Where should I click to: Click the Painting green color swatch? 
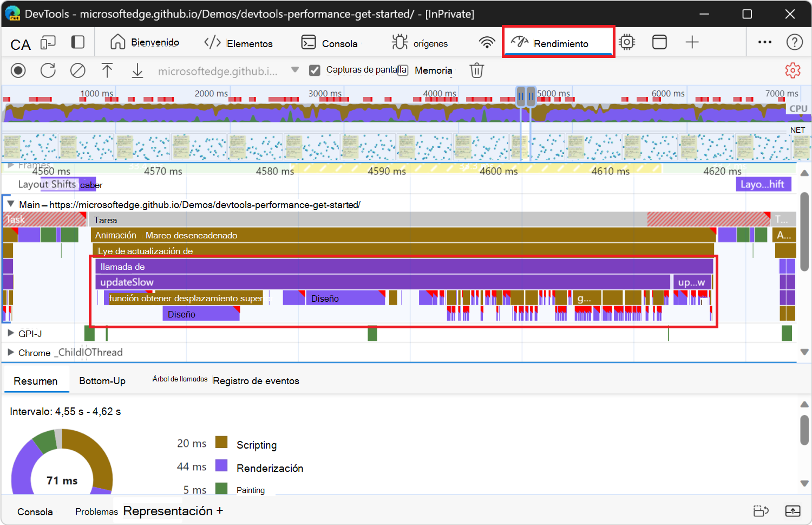(221, 489)
